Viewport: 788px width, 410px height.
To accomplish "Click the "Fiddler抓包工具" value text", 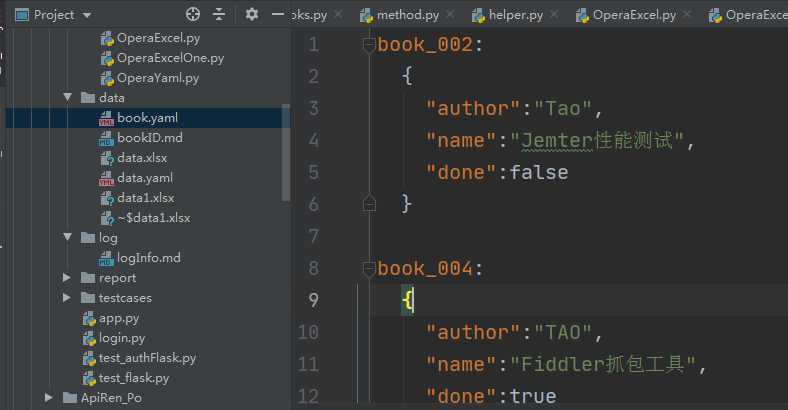I will [x=603, y=364].
